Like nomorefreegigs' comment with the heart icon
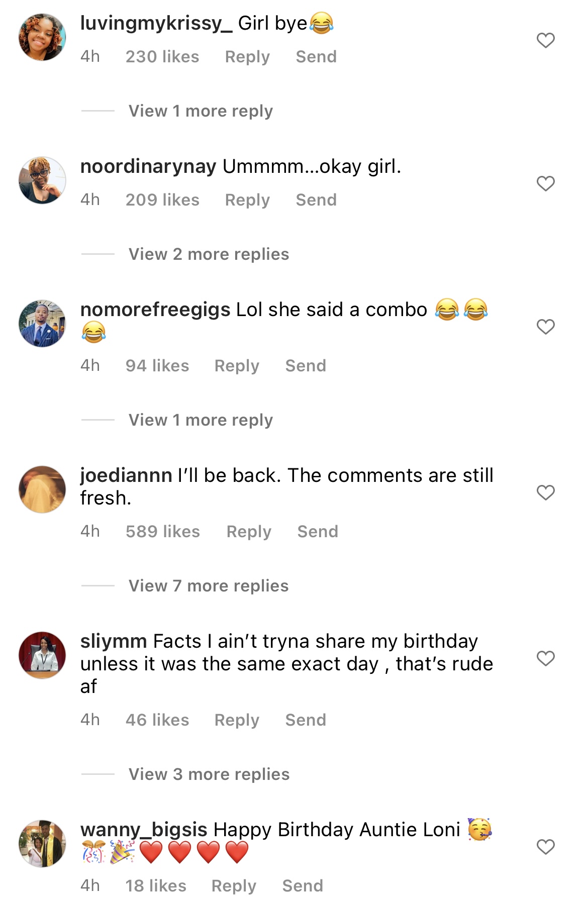Screen dimensions: 588x898 click(545, 326)
